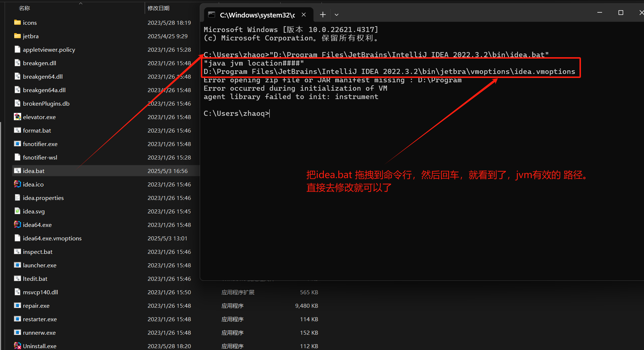Click date 2025/5/3 13:01 of idea64.exe.vmoptions

point(167,238)
